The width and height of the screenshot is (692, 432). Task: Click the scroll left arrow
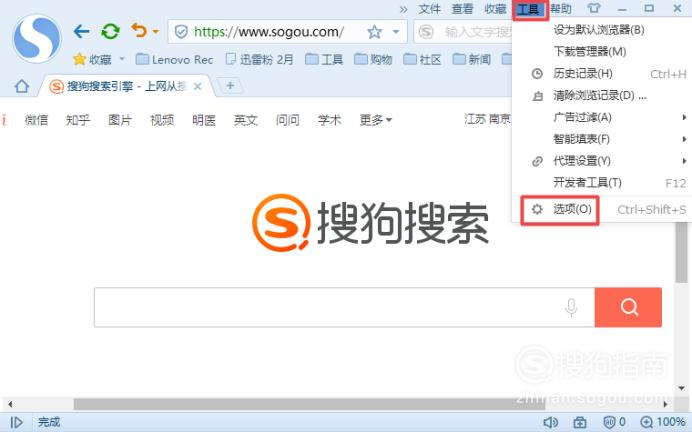coord(10,404)
